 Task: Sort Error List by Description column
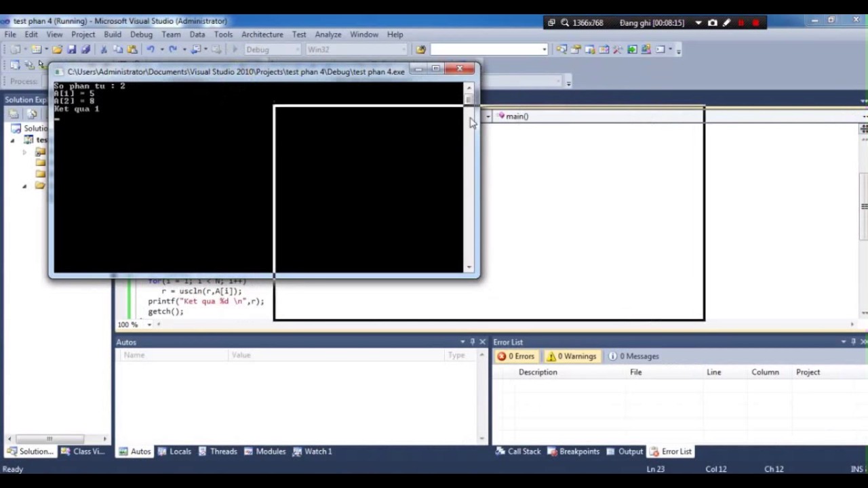coord(538,372)
